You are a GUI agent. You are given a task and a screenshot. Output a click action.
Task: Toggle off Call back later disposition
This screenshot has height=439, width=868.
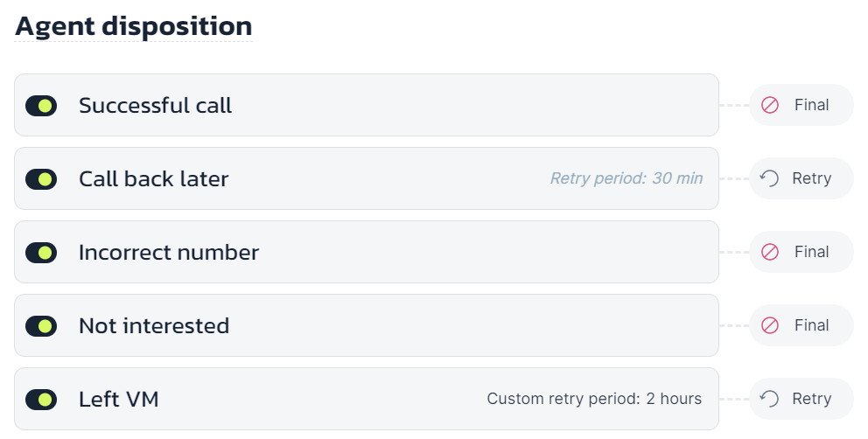tap(41, 179)
